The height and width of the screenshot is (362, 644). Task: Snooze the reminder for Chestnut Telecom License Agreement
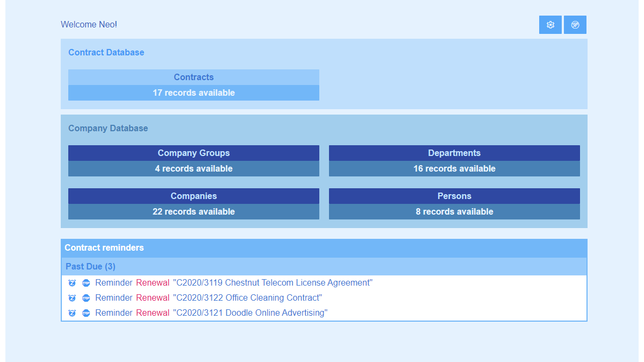click(x=72, y=282)
